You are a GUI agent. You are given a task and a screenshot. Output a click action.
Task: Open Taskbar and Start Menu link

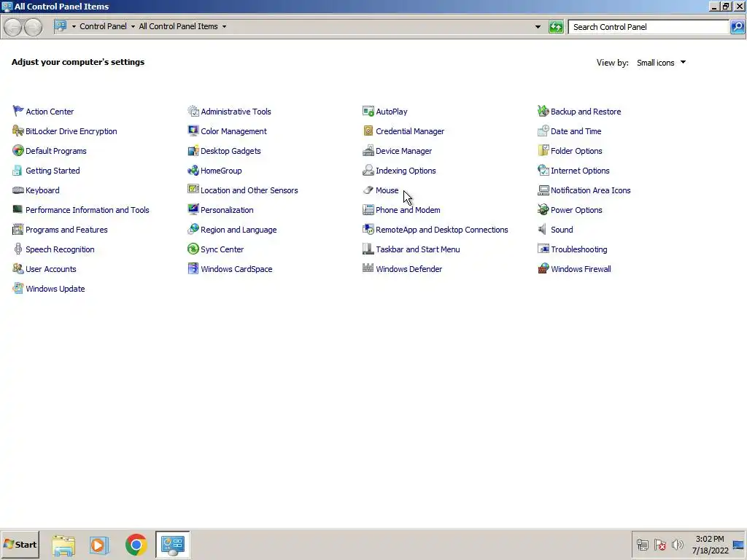(417, 249)
